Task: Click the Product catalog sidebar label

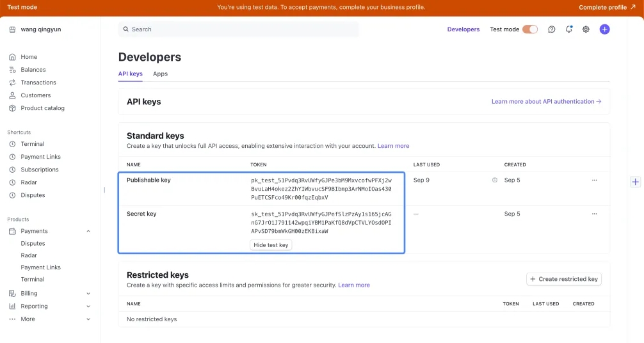Action: pos(43,108)
